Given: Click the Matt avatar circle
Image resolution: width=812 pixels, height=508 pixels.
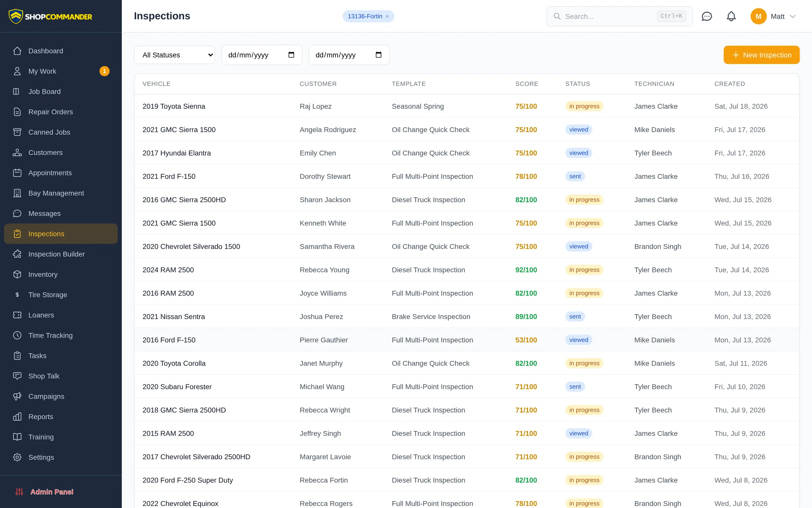Looking at the screenshot, I should click(x=759, y=16).
